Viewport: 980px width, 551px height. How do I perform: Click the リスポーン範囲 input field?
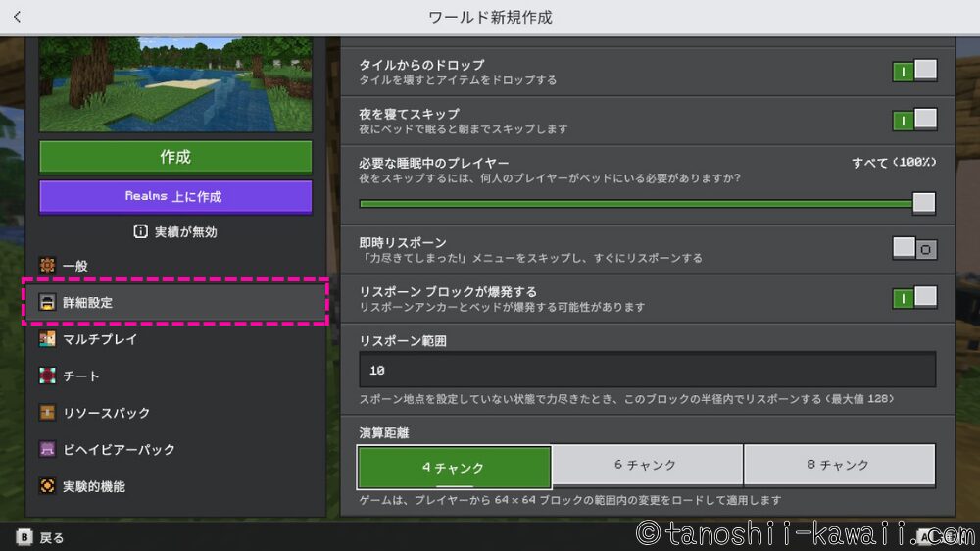(x=648, y=370)
